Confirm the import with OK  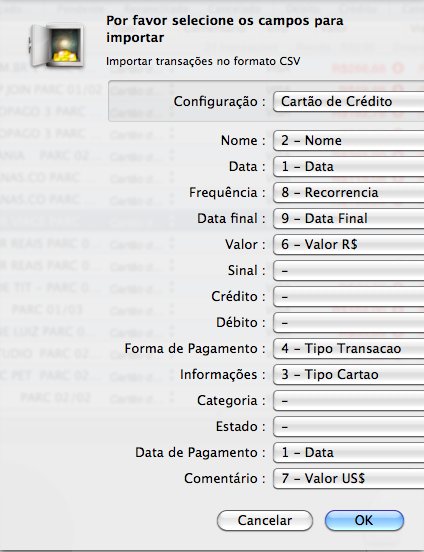pyautogui.click(x=364, y=520)
